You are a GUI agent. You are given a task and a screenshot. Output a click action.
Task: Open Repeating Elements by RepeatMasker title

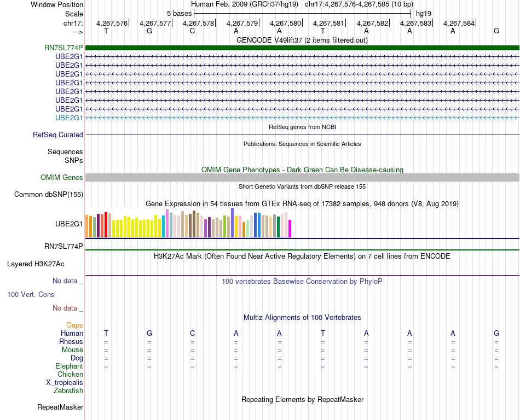point(302,399)
